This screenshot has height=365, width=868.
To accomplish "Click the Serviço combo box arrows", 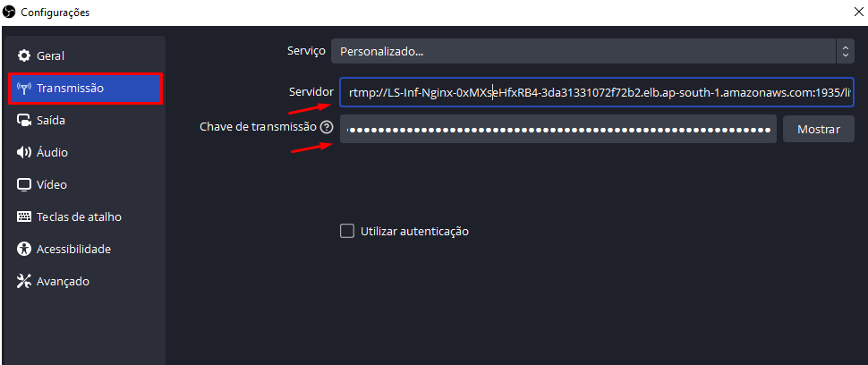I will (845, 51).
